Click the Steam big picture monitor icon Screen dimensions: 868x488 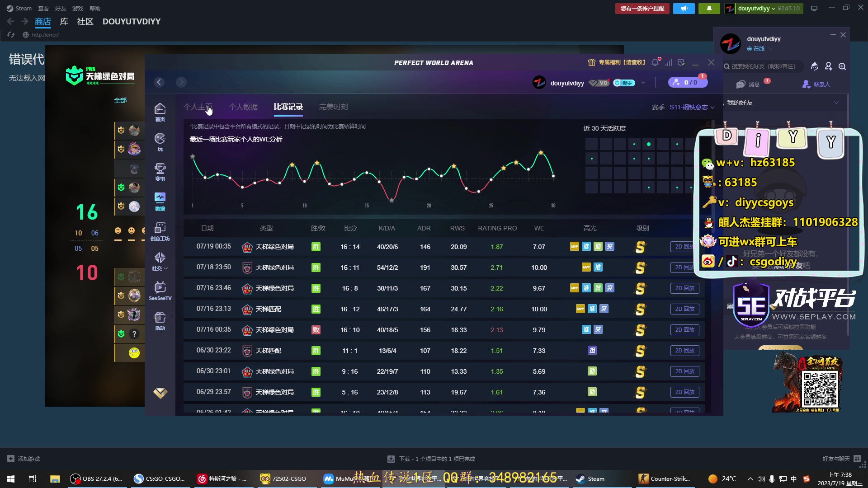(814, 9)
